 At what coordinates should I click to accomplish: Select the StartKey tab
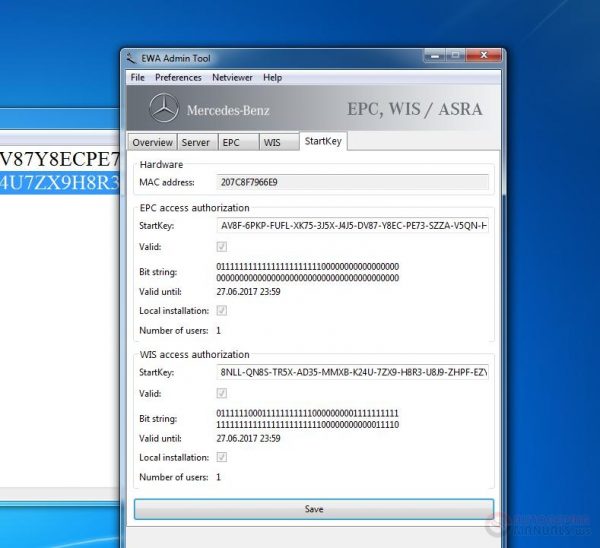(x=323, y=141)
